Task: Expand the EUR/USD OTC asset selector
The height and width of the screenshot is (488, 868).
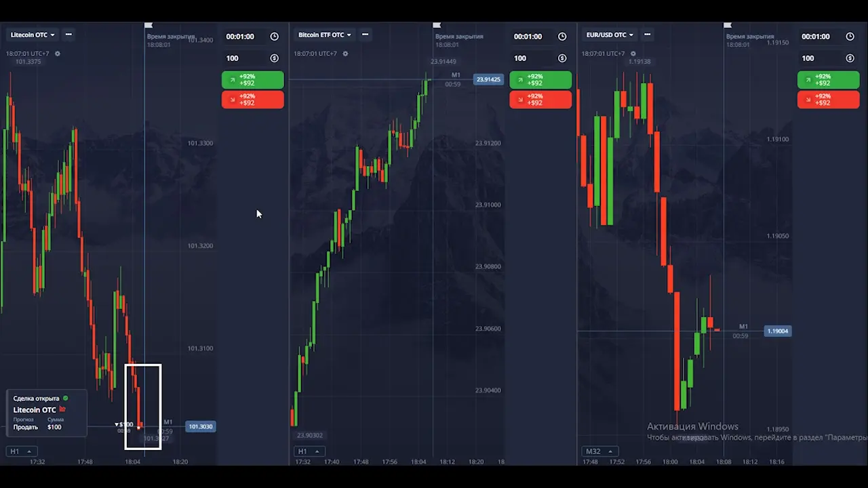Action: 610,35
